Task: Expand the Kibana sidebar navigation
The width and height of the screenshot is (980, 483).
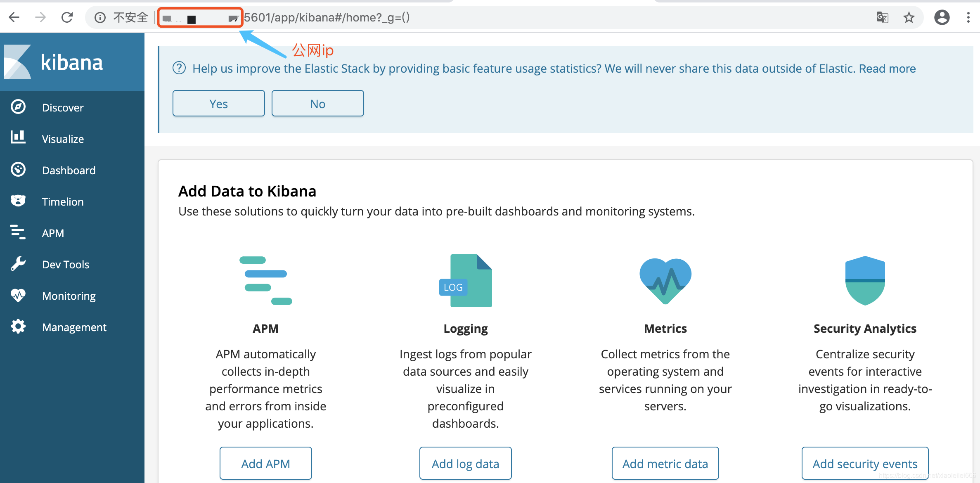Action: pyautogui.click(x=17, y=61)
